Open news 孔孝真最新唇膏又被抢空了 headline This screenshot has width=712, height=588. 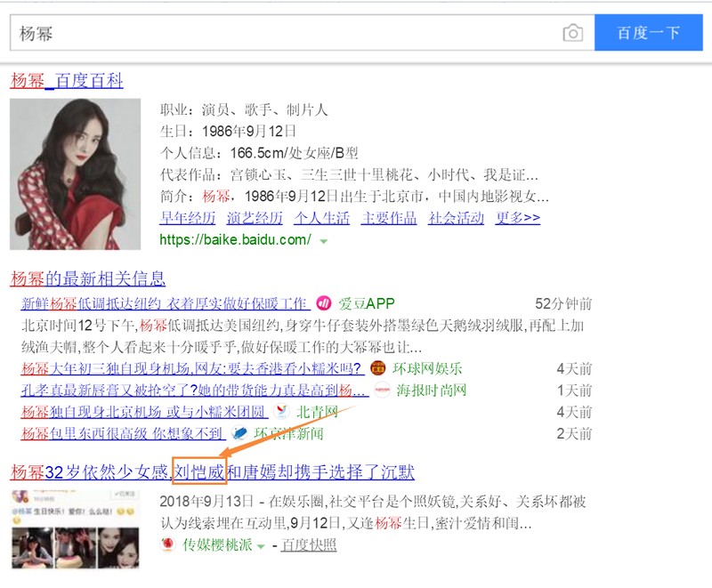click(x=195, y=391)
